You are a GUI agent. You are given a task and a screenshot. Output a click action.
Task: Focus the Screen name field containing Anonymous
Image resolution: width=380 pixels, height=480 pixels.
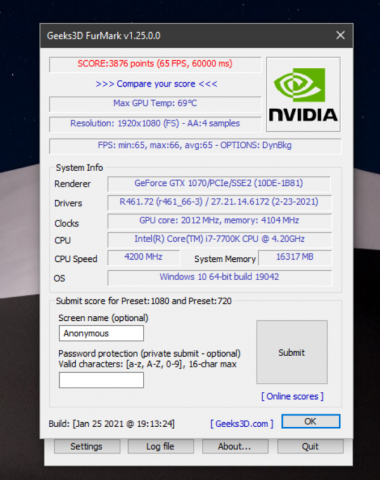[x=101, y=333]
